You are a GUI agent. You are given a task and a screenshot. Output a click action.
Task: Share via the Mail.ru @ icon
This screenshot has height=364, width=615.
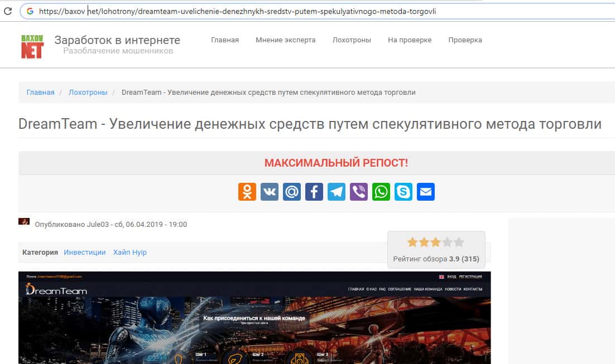pos(292,192)
